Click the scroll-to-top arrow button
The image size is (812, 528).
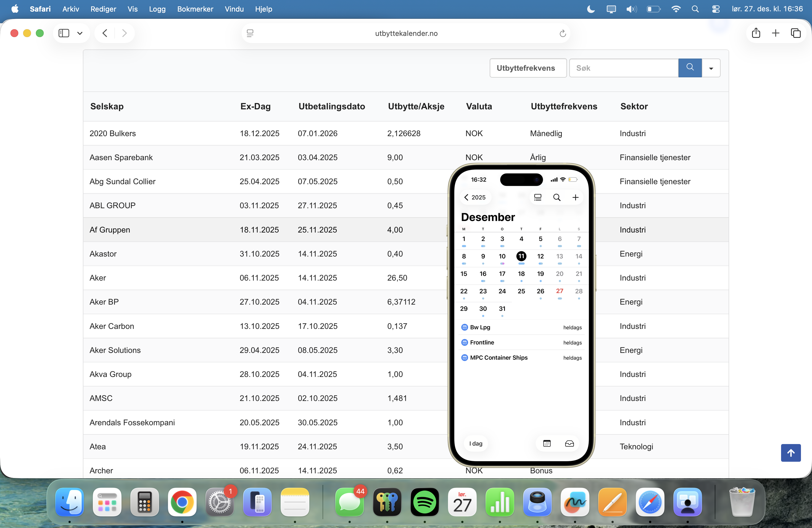(790, 453)
